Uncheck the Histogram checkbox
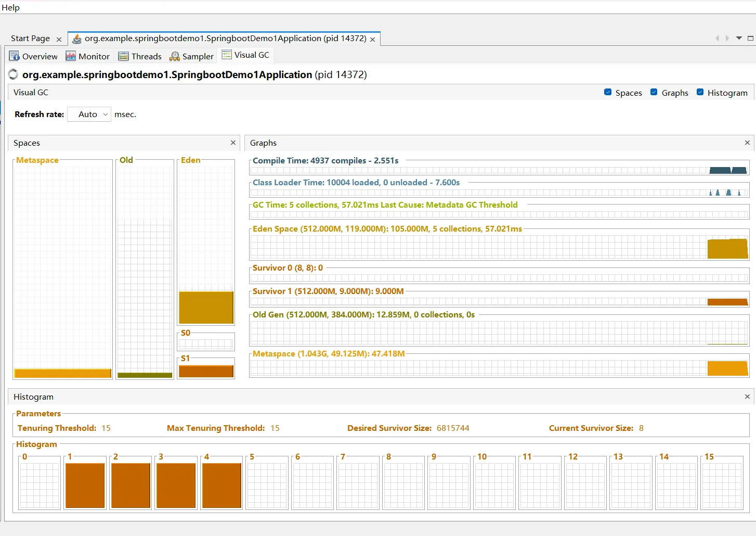Viewport: 756px width, 536px height. point(700,92)
